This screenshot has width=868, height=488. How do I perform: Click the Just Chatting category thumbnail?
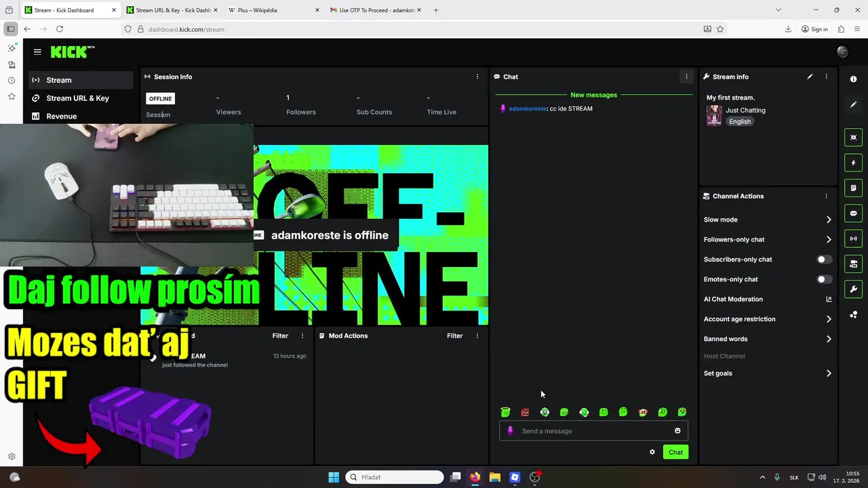(x=714, y=115)
